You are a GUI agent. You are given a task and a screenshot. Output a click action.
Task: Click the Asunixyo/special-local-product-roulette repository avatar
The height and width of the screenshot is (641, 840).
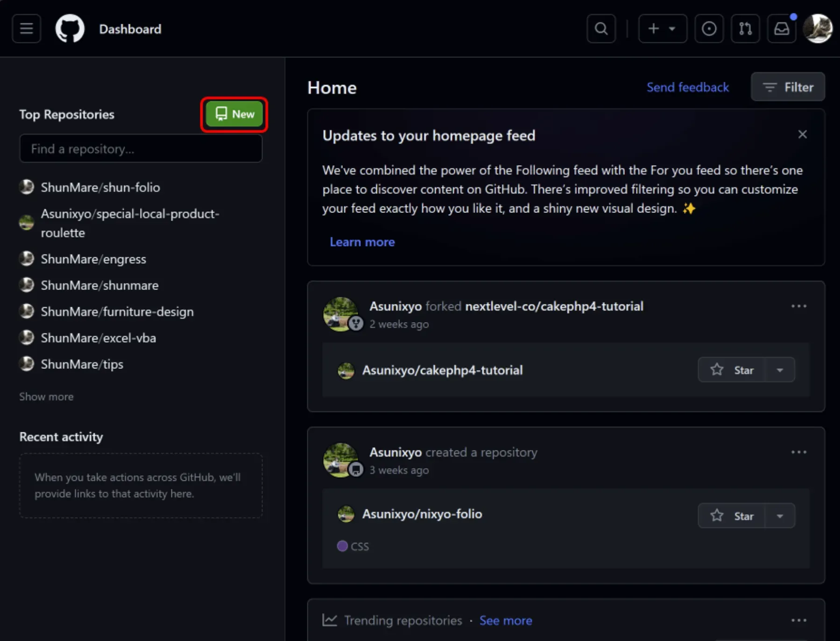click(27, 223)
